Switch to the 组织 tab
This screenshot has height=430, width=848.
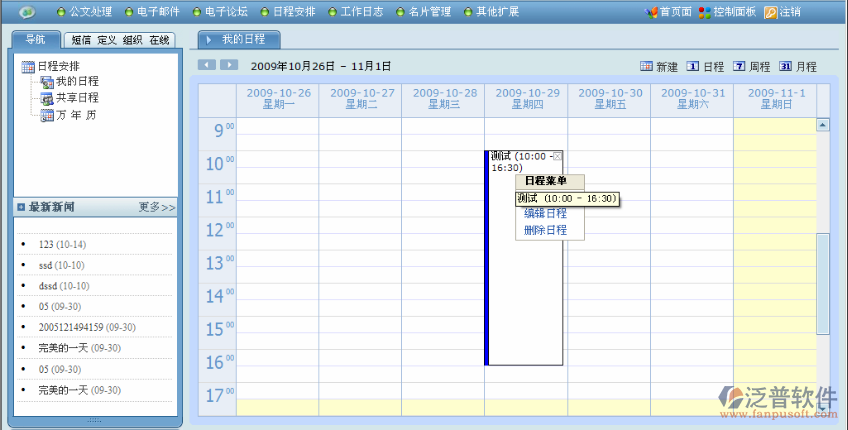coord(132,40)
